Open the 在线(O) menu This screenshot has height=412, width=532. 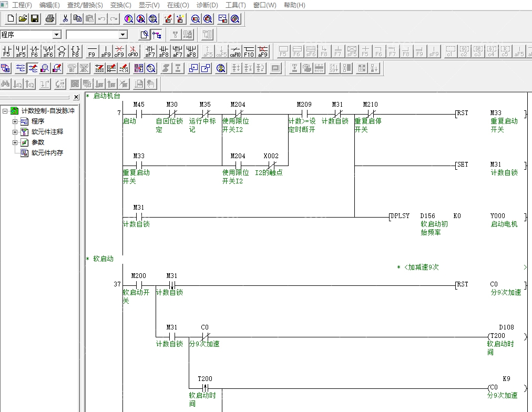[178, 5]
